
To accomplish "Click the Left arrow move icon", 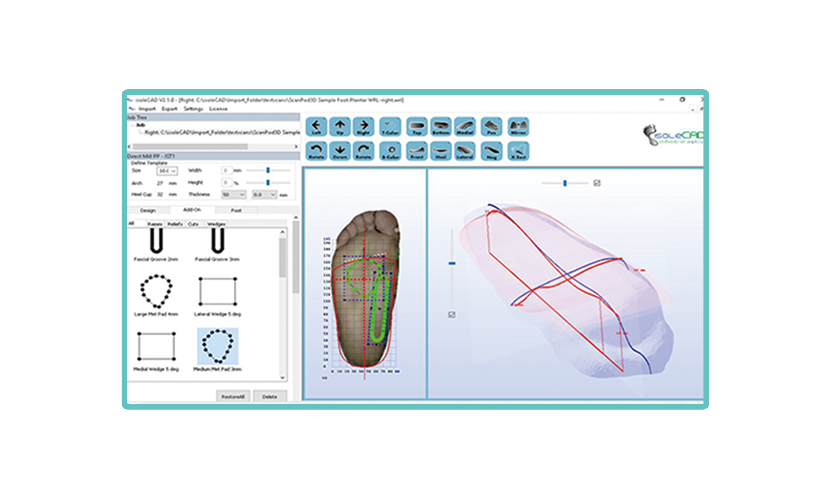I will click(316, 127).
